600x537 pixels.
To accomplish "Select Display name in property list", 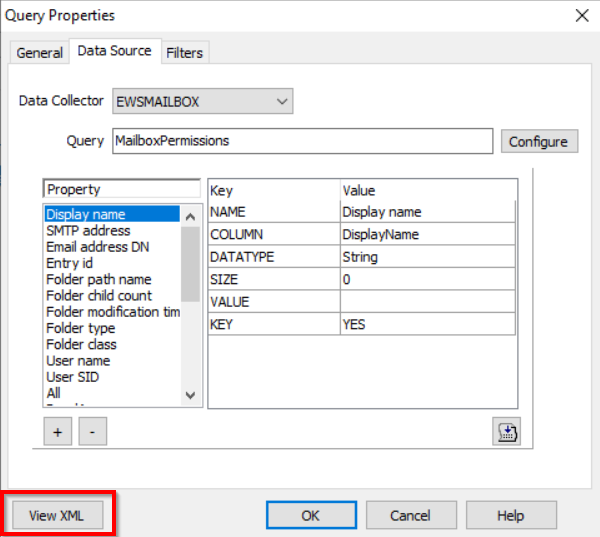I will coord(112,214).
